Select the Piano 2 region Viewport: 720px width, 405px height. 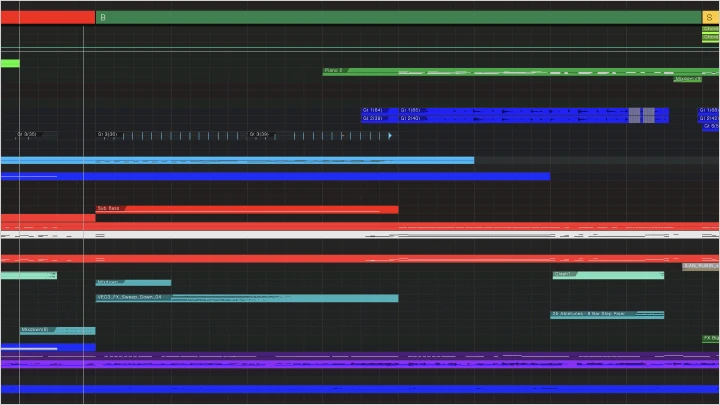pyautogui.click(x=521, y=72)
